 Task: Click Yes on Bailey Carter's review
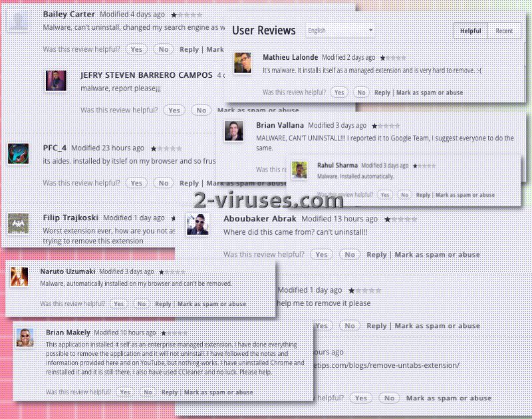tap(136, 49)
